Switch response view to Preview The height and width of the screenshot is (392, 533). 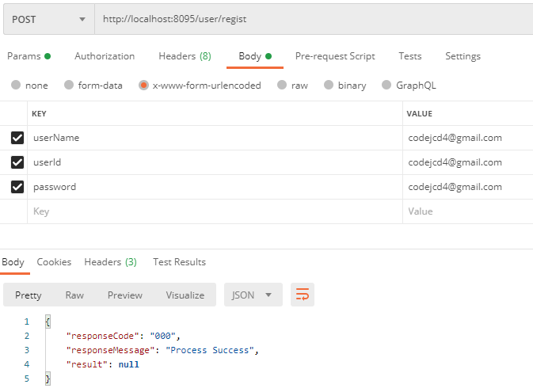tap(125, 295)
